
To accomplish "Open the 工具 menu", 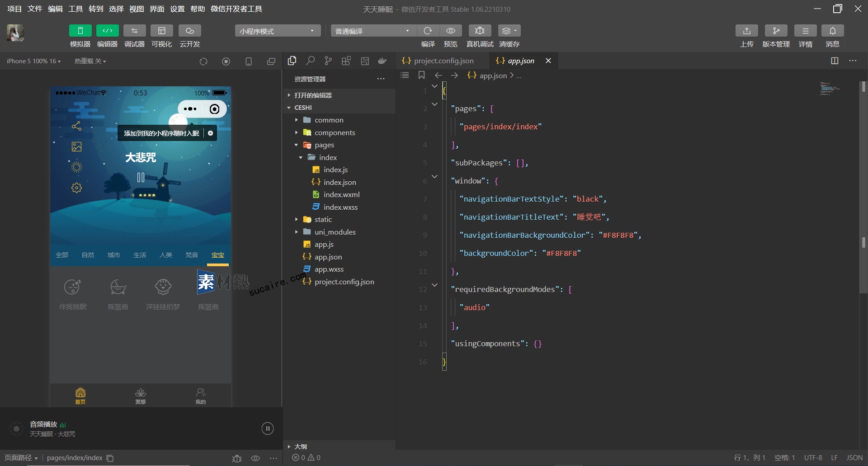I will [x=75, y=9].
